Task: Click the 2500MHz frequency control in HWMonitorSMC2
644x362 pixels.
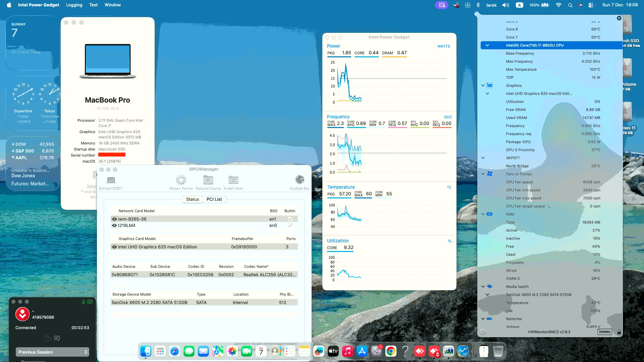Action: 604,331
